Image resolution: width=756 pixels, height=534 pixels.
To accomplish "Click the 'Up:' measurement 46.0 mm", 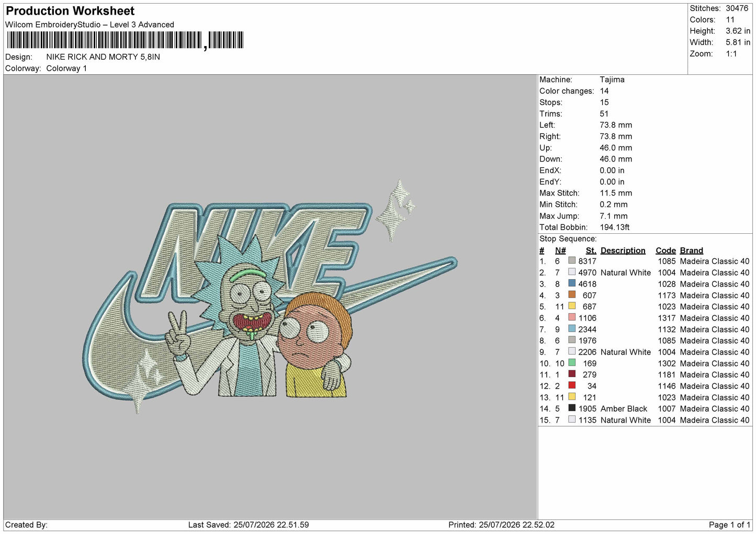I will (x=616, y=148).
